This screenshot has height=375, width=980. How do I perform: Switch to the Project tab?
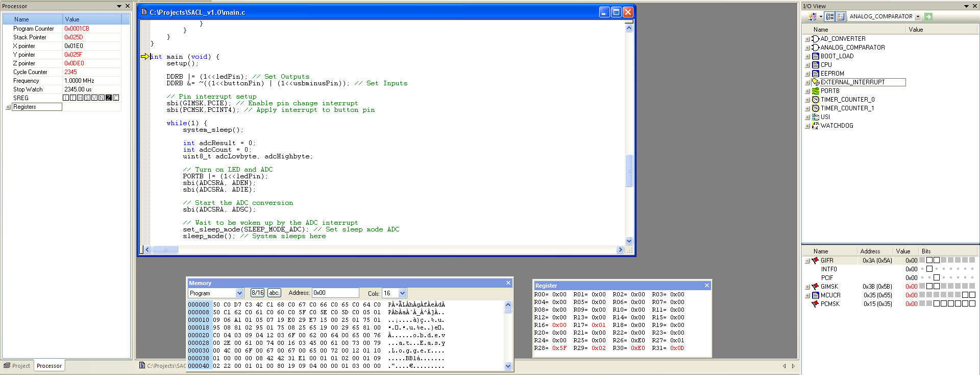(x=17, y=366)
